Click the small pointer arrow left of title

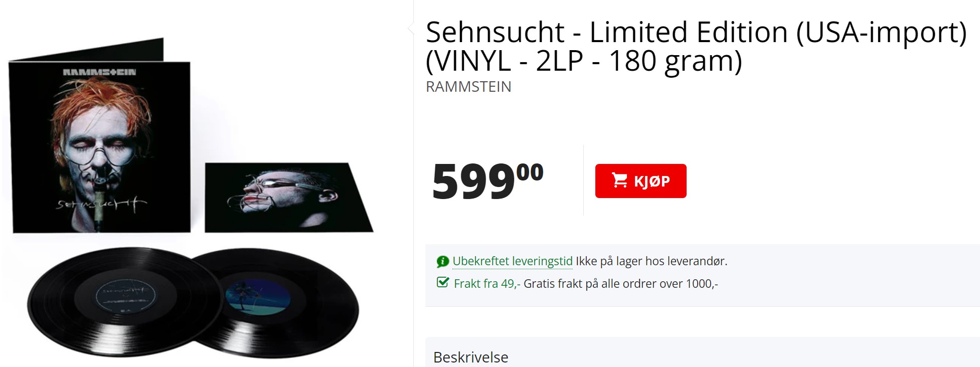pyautogui.click(x=411, y=29)
